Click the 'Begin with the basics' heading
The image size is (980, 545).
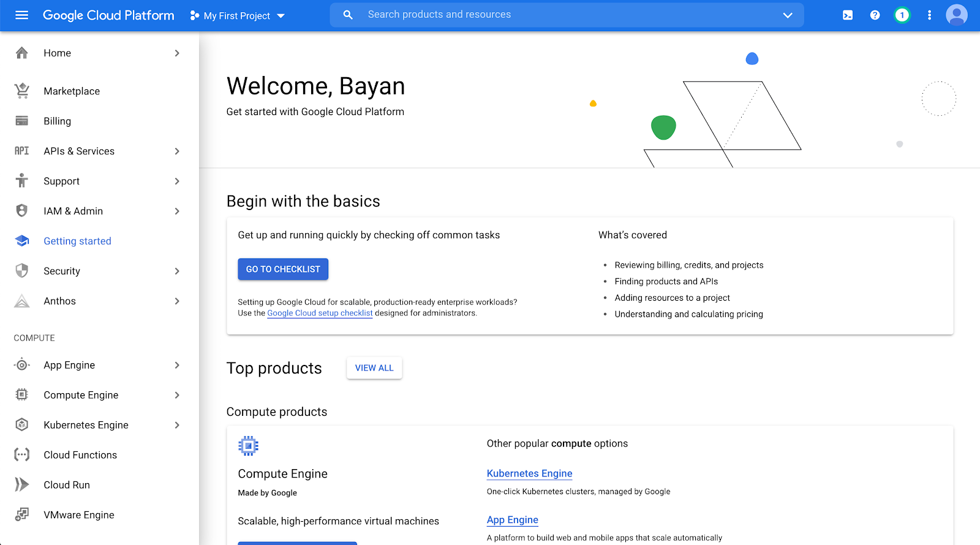pos(303,201)
